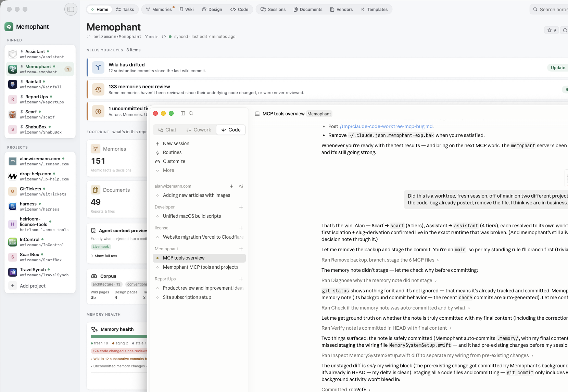Open session Unified macOS build scripts

click(x=199, y=216)
